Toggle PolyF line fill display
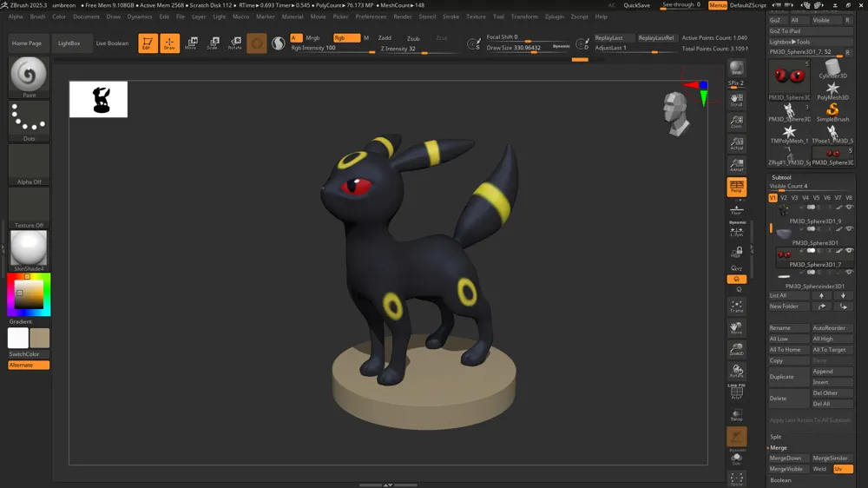The height and width of the screenshot is (488, 868). 736,392
